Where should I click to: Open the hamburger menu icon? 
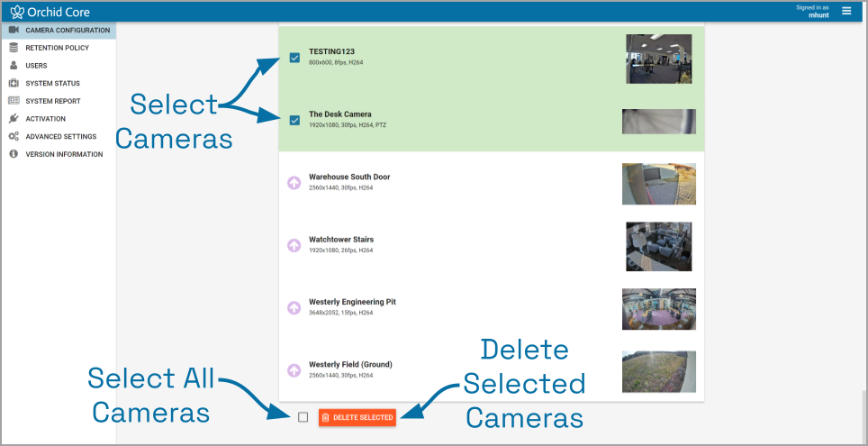pos(846,11)
